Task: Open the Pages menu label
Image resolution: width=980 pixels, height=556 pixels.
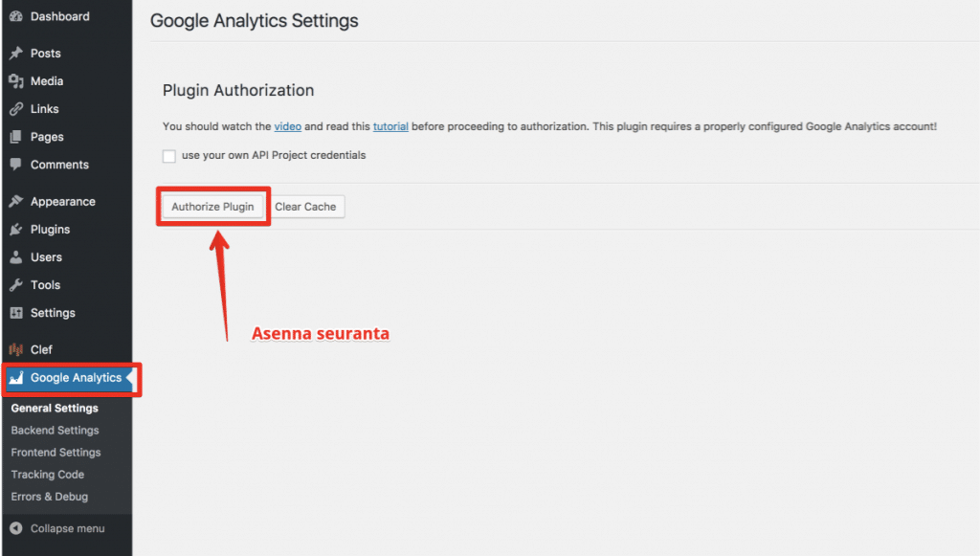Action: point(47,137)
